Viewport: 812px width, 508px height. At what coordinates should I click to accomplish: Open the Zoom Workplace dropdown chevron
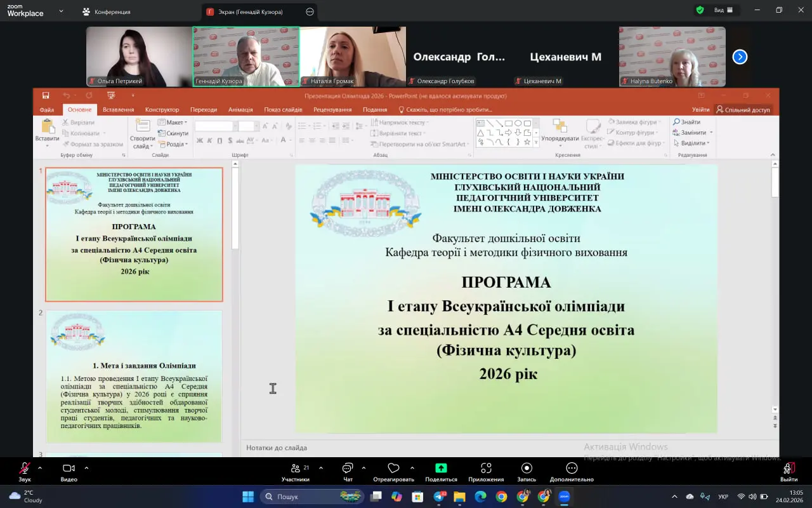coord(61,11)
